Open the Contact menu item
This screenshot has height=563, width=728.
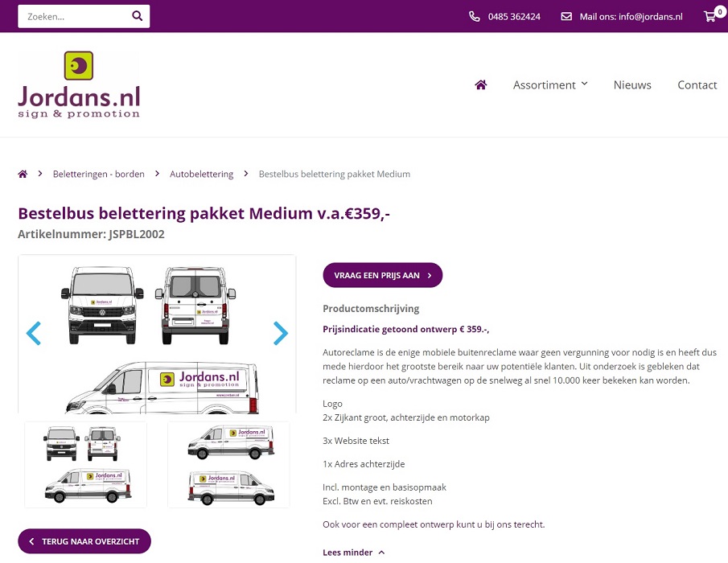pos(697,84)
